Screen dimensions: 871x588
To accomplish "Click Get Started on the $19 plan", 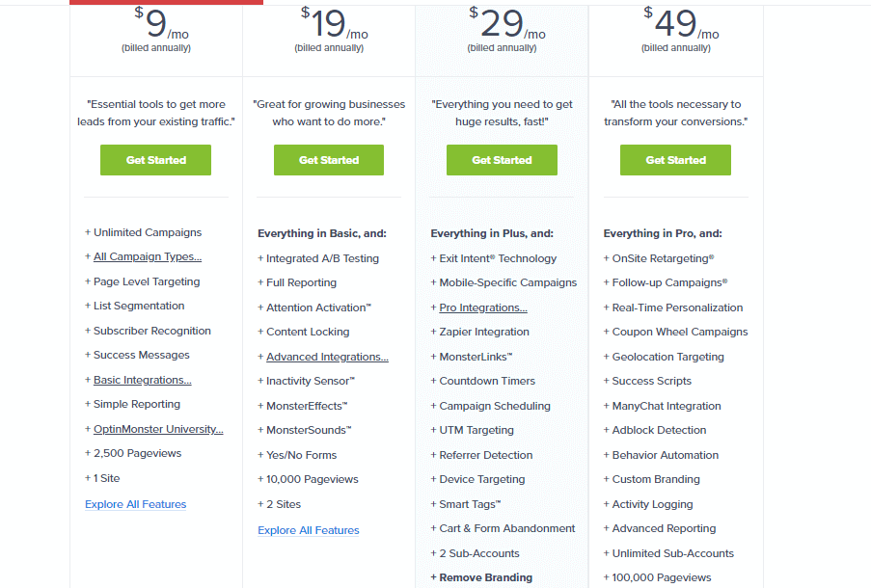I will (x=328, y=160).
